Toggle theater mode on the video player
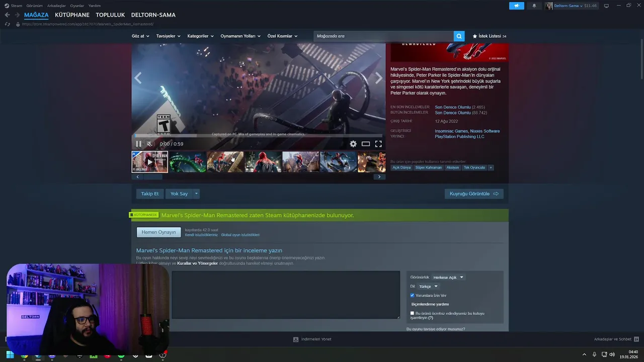The height and width of the screenshot is (362, 644). pyautogui.click(x=366, y=144)
